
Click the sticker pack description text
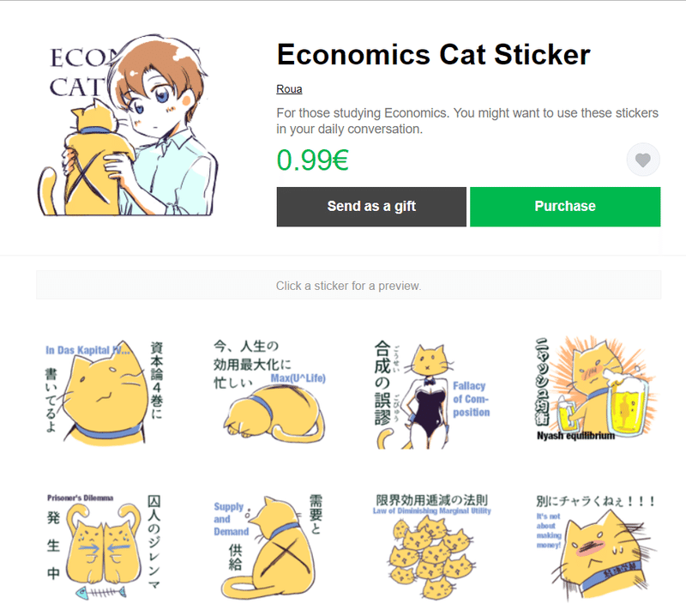(x=466, y=121)
